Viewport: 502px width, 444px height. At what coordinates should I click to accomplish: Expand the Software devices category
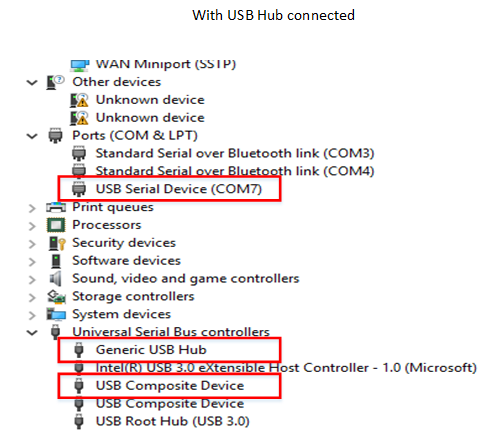(x=32, y=262)
